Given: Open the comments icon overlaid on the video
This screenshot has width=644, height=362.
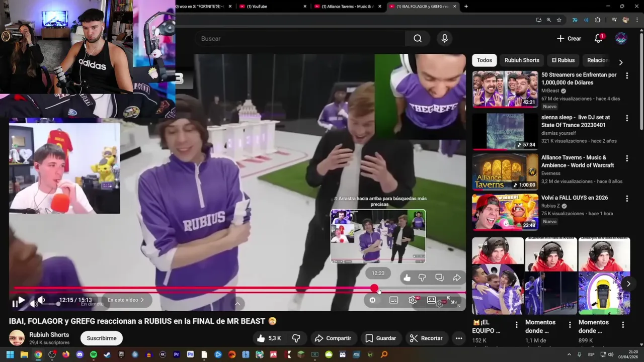Looking at the screenshot, I should point(439,278).
